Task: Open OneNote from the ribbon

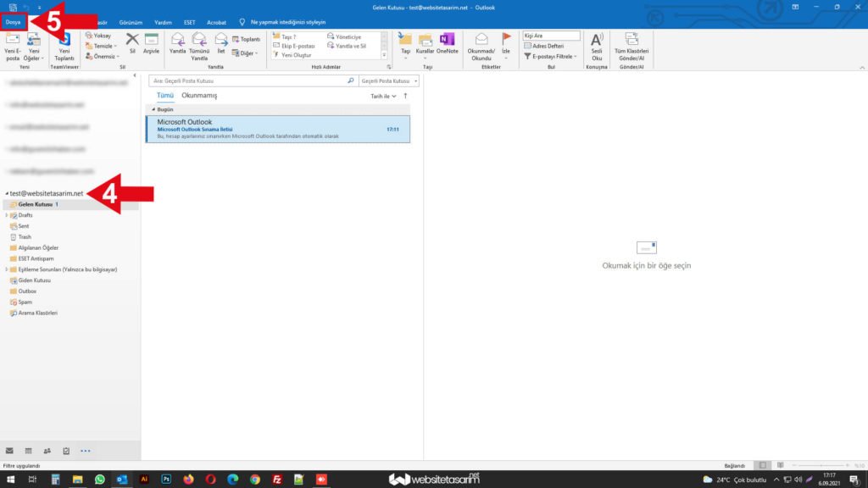Action: pos(447,40)
